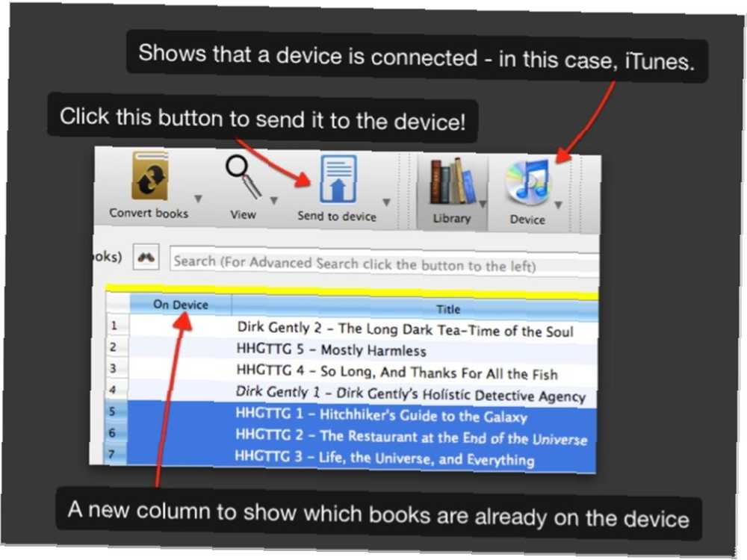
Task: Select HHGTTG 5 – Mostly Harmless
Action: [363, 350]
